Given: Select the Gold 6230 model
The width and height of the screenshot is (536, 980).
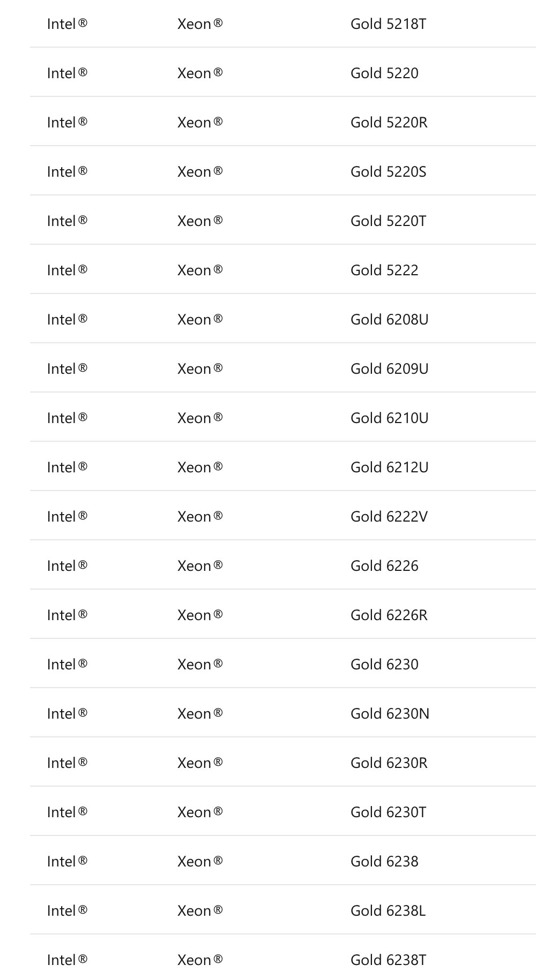Looking at the screenshot, I should pyautogui.click(x=384, y=665).
